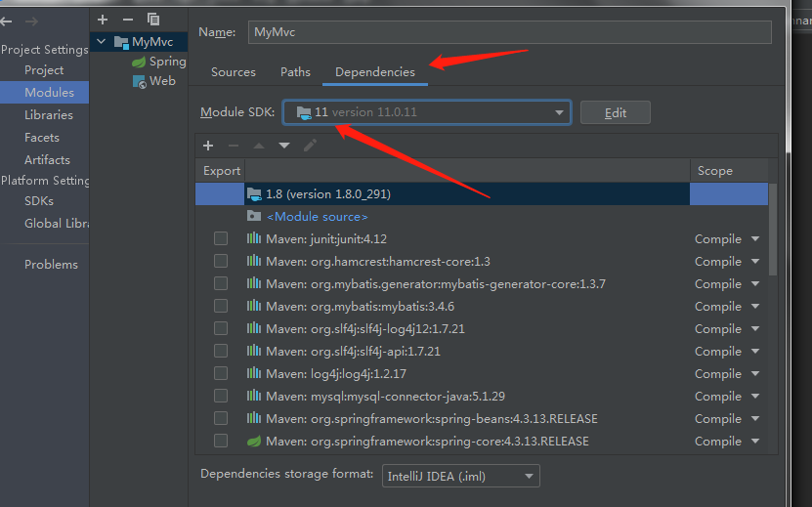Click the back navigation arrow
The height and width of the screenshot is (507, 812).
[x=6, y=21]
